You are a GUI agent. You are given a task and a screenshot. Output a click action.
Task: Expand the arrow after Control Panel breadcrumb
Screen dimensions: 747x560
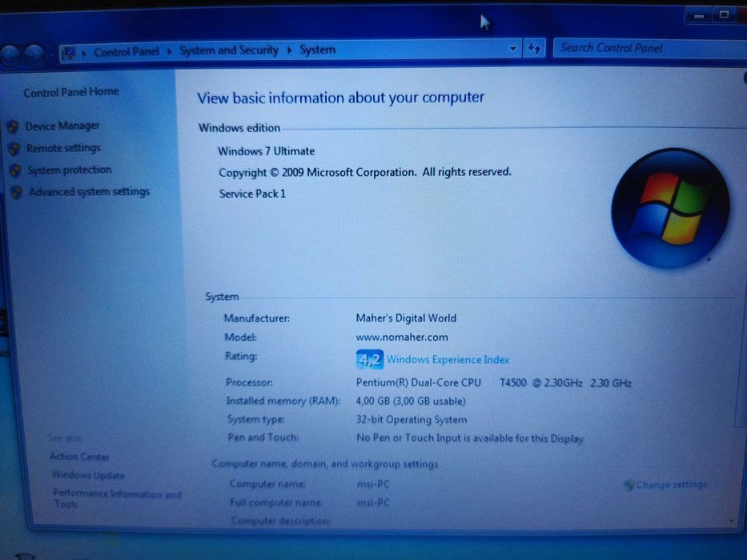click(169, 51)
